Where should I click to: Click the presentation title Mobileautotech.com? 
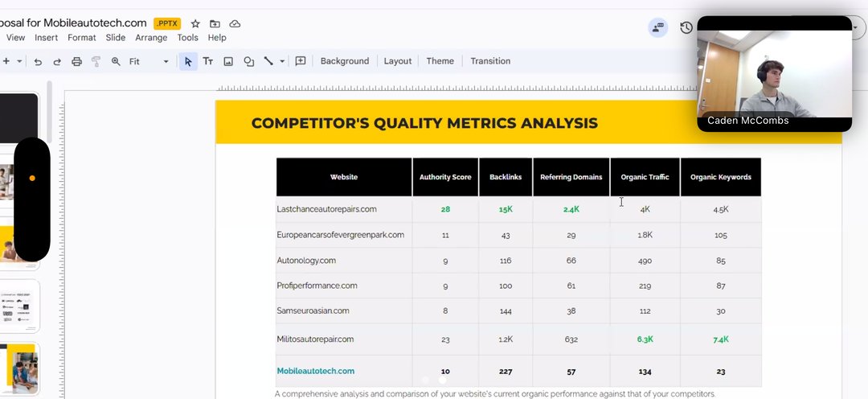(95, 23)
